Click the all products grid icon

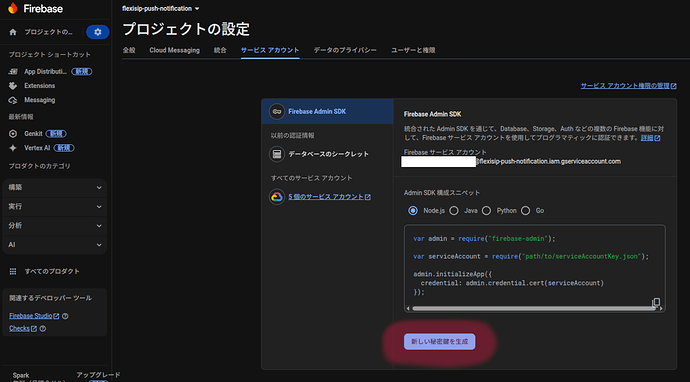point(13,272)
